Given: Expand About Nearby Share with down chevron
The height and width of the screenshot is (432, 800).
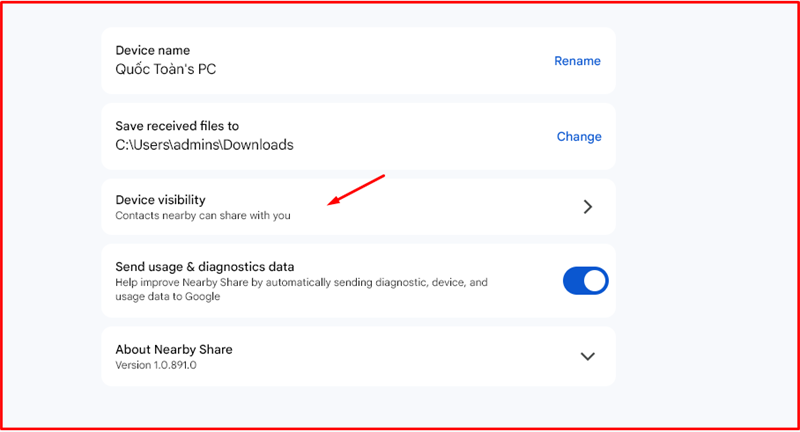Looking at the screenshot, I should click(588, 356).
